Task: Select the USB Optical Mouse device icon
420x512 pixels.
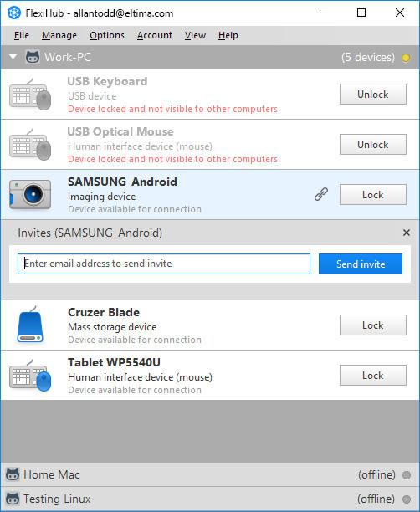Action: click(30, 145)
